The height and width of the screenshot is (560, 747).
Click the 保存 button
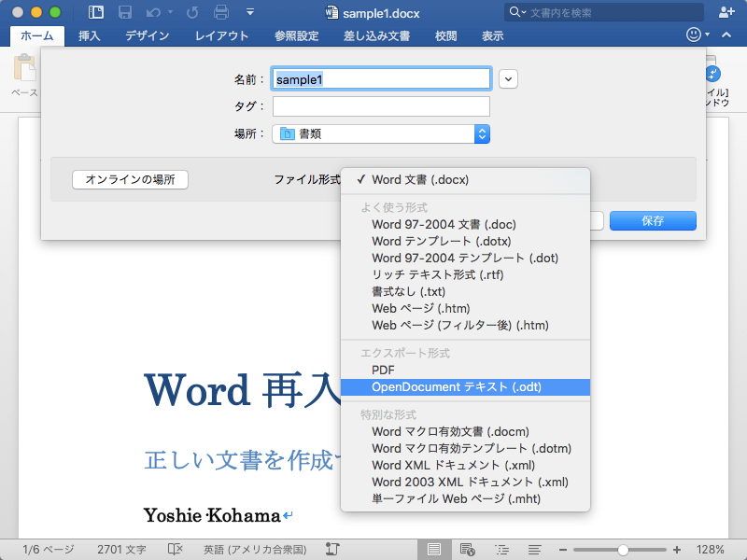point(653,220)
